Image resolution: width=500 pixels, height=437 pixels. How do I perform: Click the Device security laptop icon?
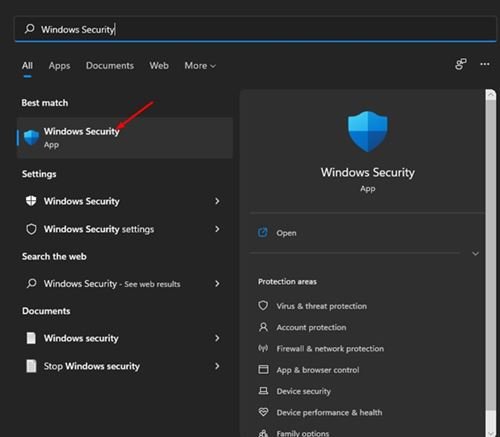pyautogui.click(x=263, y=391)
